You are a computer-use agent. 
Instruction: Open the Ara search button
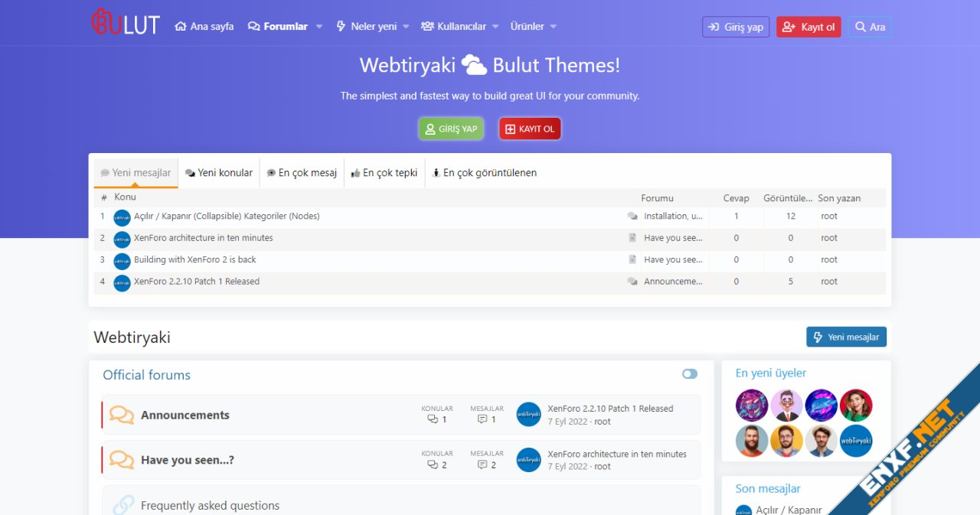(870, 27)
